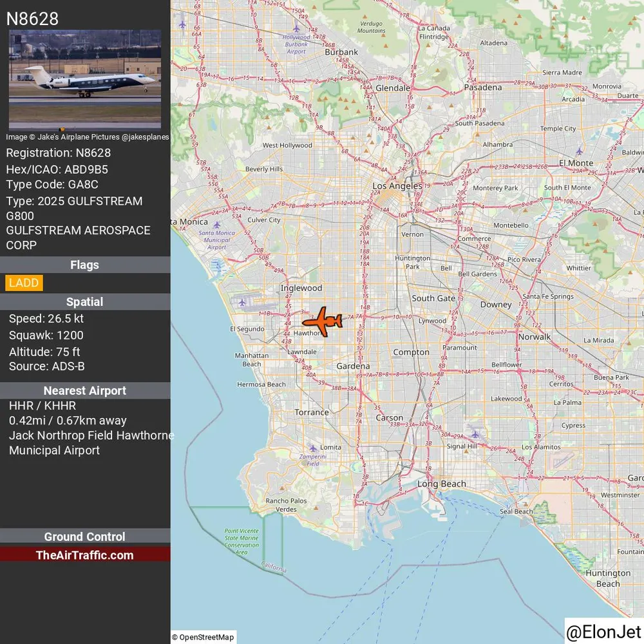
Task: Select the LAX airport icon near El Segundo
Action: click(242, 303)
